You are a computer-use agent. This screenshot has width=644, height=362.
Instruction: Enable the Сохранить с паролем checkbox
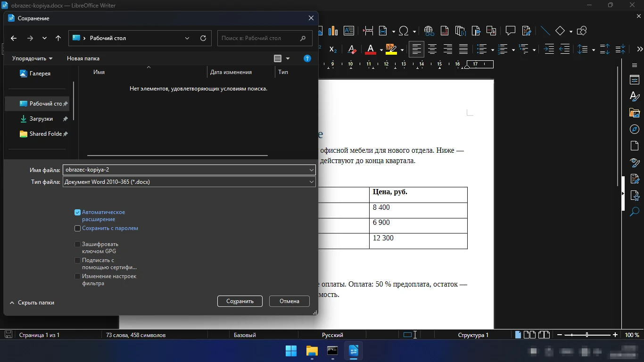coord(78,229)
